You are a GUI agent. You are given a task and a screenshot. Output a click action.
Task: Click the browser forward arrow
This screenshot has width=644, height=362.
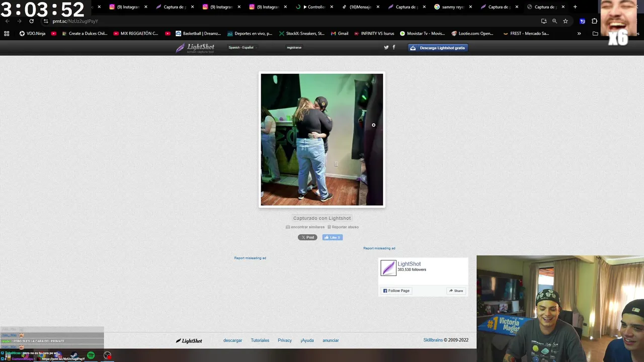point(19,21)
